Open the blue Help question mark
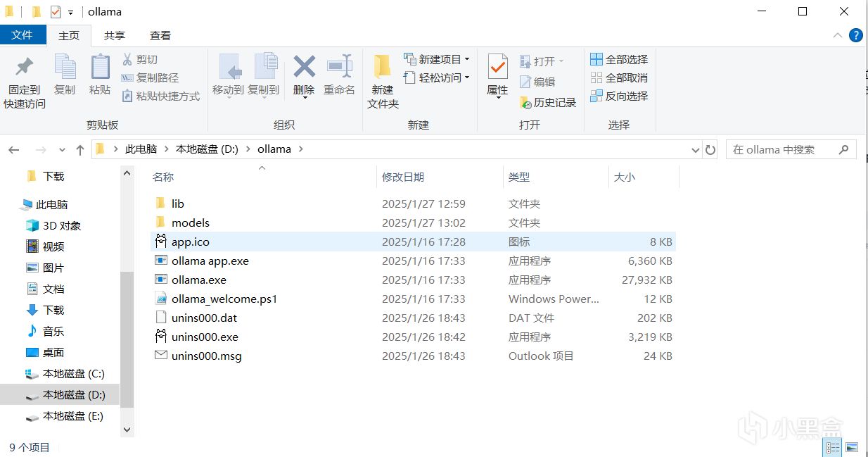 click(856, 35)
